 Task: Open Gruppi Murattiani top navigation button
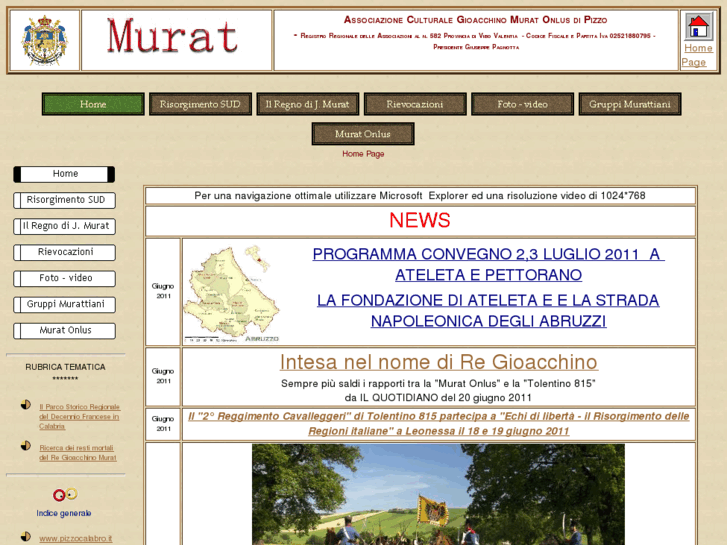630,104
